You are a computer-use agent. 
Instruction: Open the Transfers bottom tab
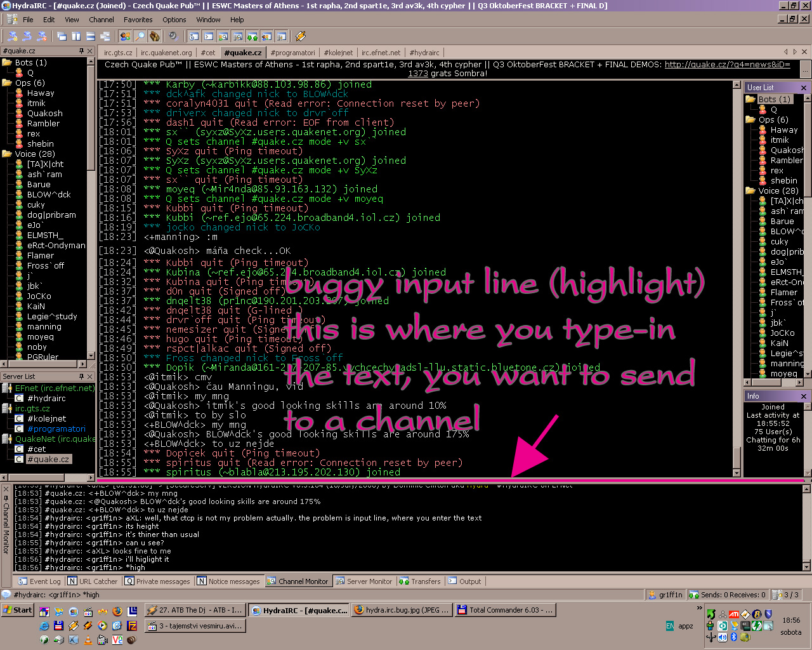tap(419, 581)
